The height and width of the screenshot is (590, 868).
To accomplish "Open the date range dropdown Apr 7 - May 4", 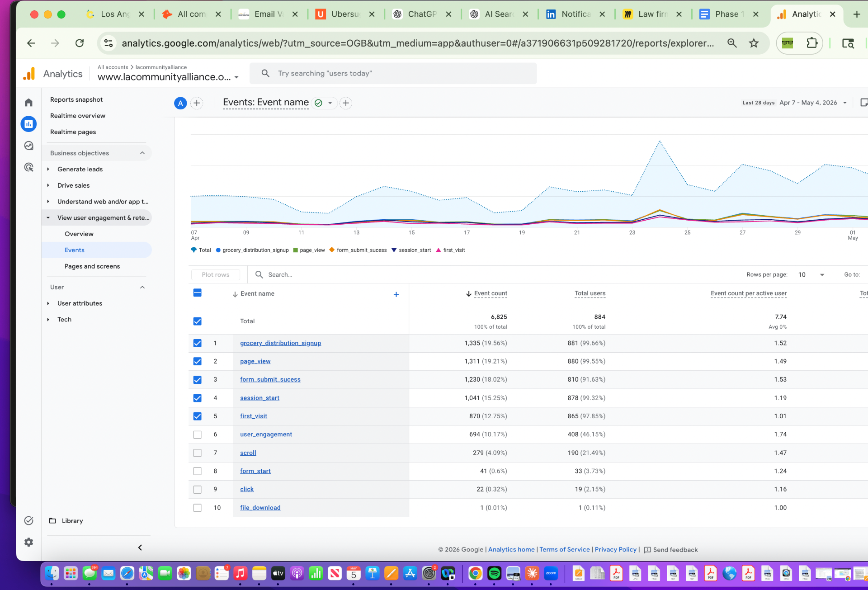I will (x=813, y=103).
